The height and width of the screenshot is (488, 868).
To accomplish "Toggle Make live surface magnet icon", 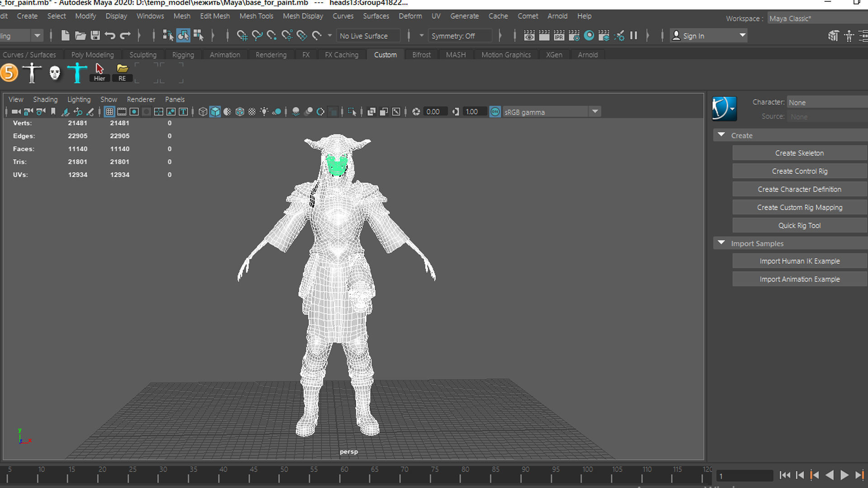I will click(317, 36).
